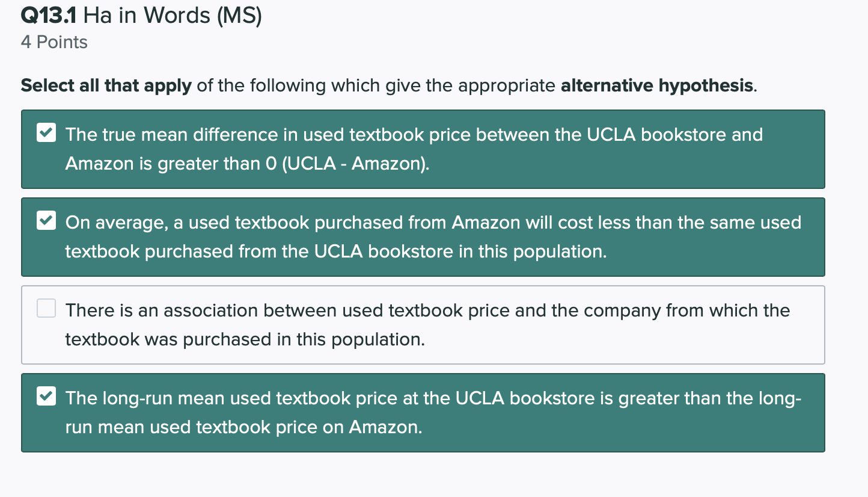Viewport: 868px width, 497px height.
Task: Check the "There is an association" checkbox
Action: click(46, 309)
